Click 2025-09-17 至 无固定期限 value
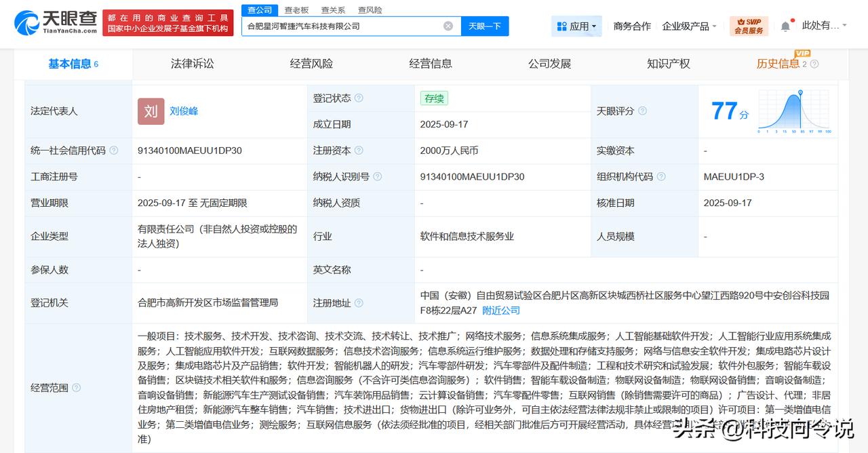 (x=193, y=203)
